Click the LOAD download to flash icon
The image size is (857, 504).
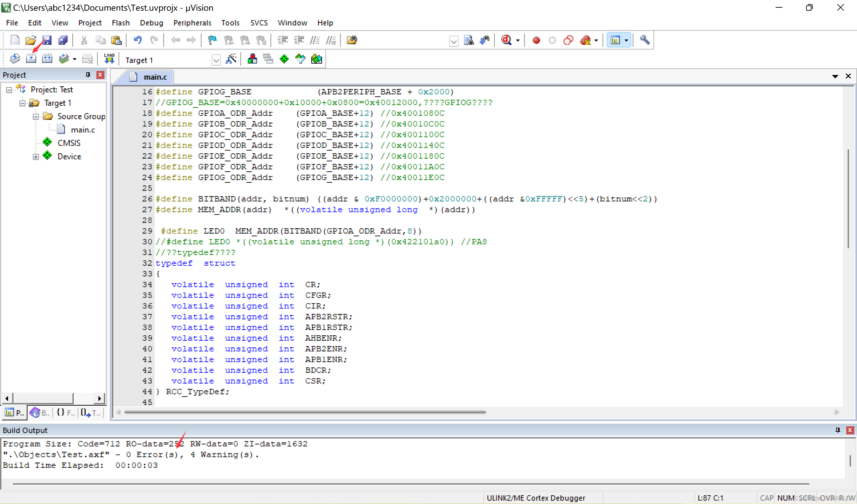pyautogui.click(x=109, y=59)
